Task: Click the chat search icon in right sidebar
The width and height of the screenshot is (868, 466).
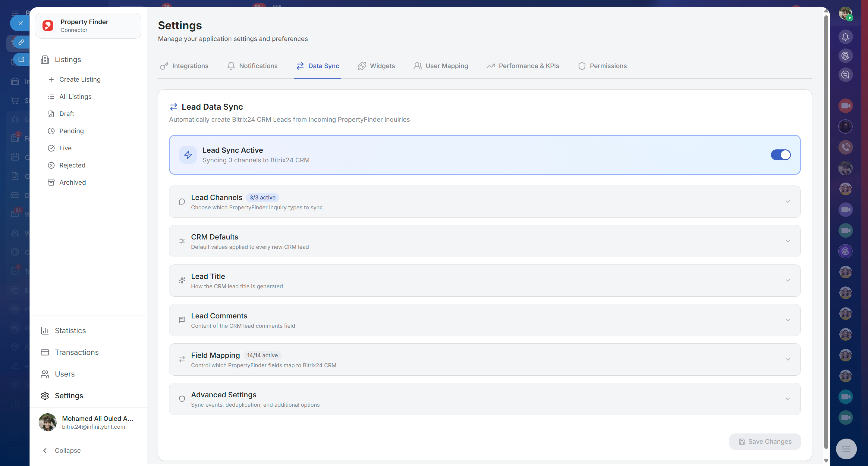Action: [845, 75]
